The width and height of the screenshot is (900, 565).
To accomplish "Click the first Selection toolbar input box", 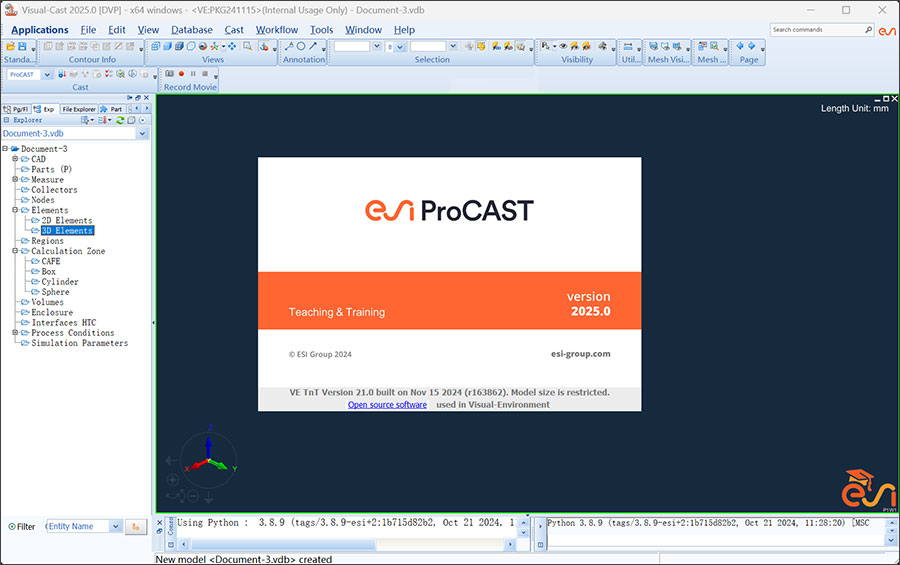I will pyautogui.click(x=352, y=47).
